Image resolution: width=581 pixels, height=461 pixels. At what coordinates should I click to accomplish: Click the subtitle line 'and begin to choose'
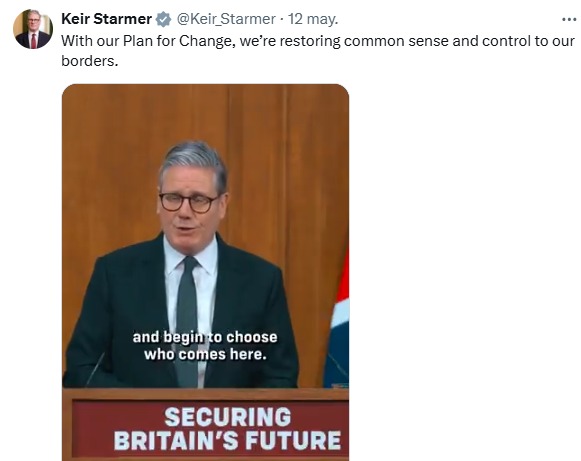tap(205, 337)
